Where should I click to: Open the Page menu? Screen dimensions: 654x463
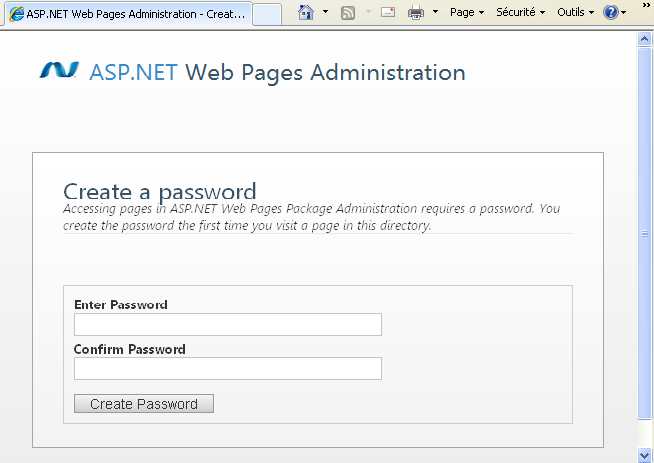[x=467, y=13]
